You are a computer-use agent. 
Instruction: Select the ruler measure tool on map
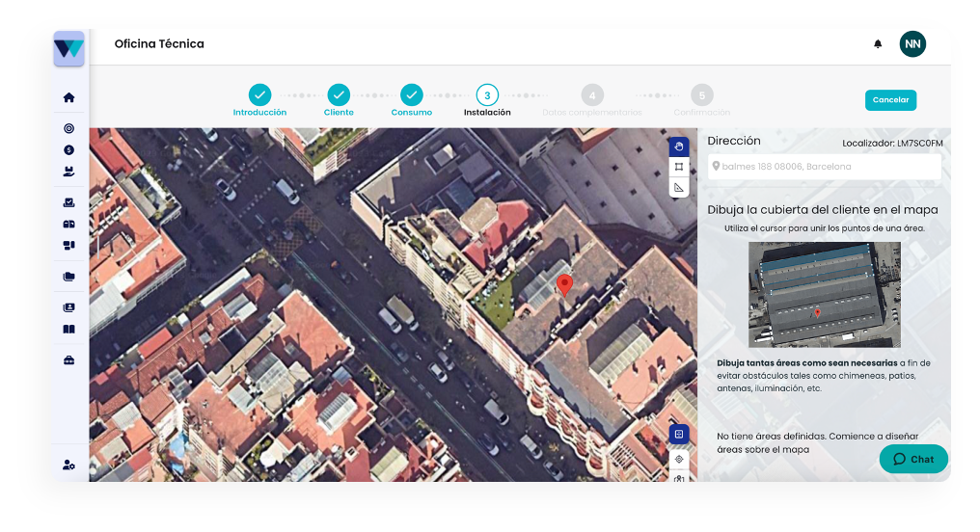(x=679, y=187)
